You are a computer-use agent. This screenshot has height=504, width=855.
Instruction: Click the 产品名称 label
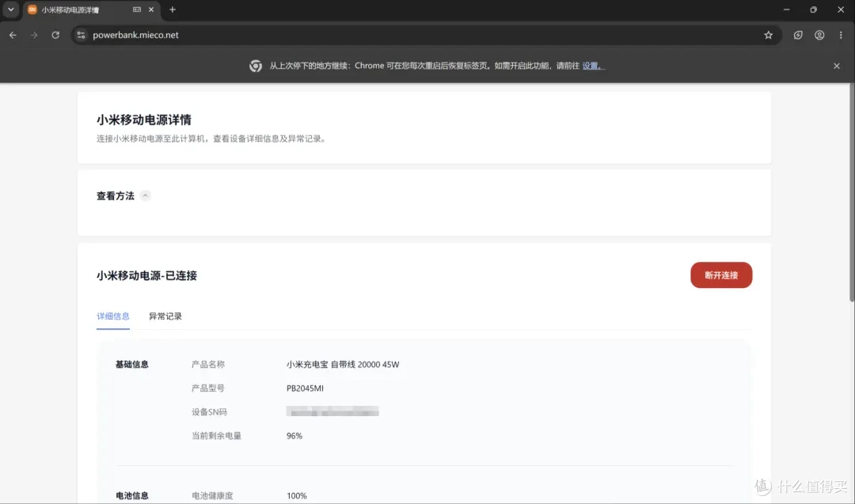coord(207,365)
